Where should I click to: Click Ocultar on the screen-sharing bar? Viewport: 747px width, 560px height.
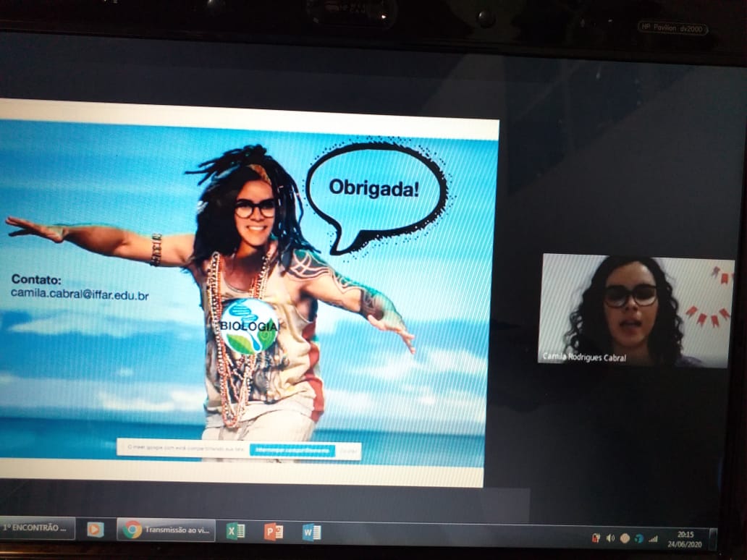(349, 451)
